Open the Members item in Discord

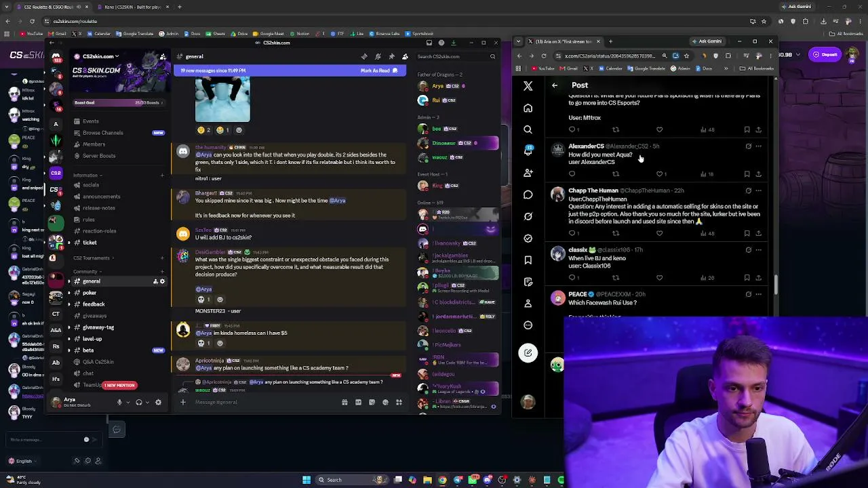pyautogui.click(x=94, y=144)
